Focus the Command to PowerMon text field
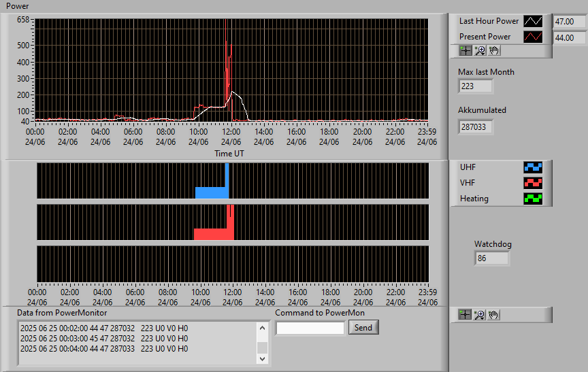Screen dimensions: 588x372 (x=310, y=328)
